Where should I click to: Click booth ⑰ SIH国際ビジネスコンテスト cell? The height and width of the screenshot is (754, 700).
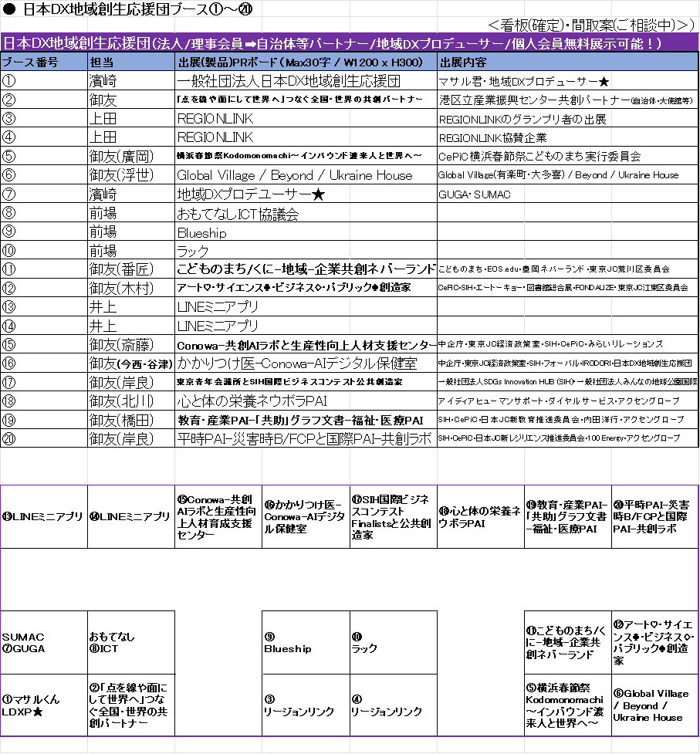point(393,516)
